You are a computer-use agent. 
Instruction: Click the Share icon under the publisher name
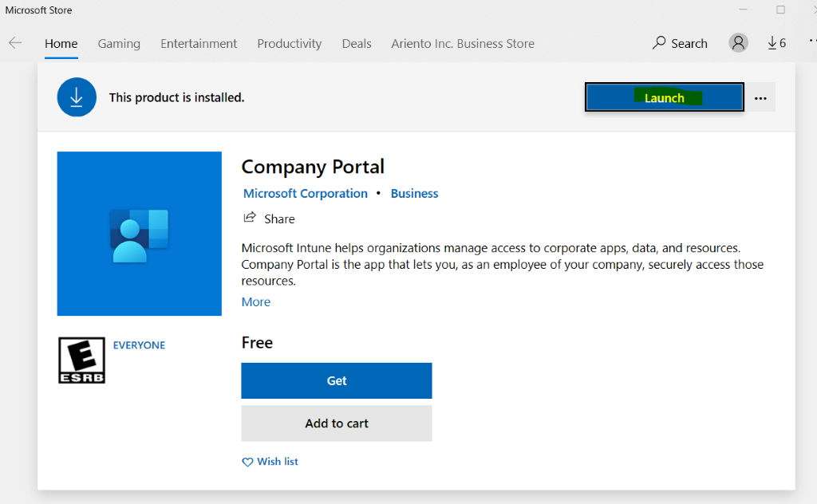coord(250,218)
